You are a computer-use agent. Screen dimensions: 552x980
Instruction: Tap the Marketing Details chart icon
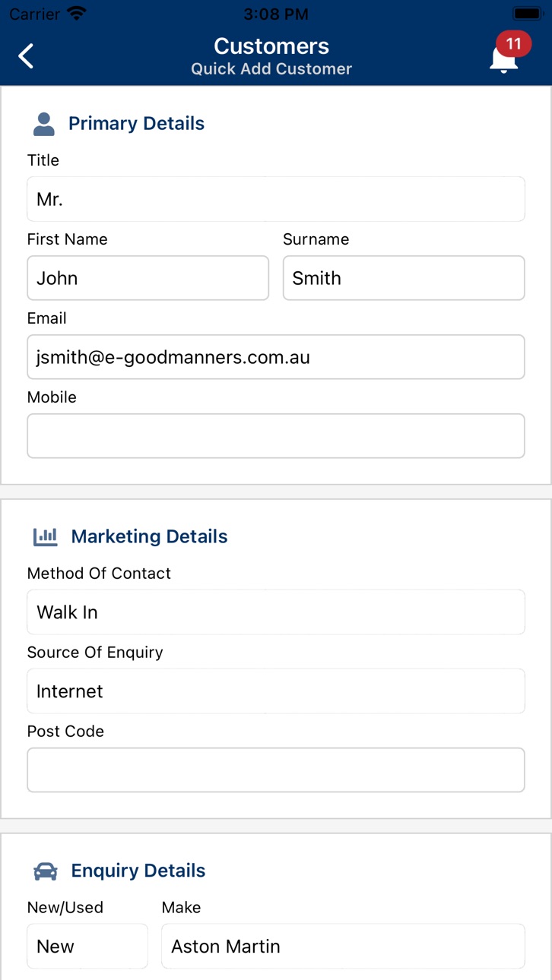(x=46, y=536)
